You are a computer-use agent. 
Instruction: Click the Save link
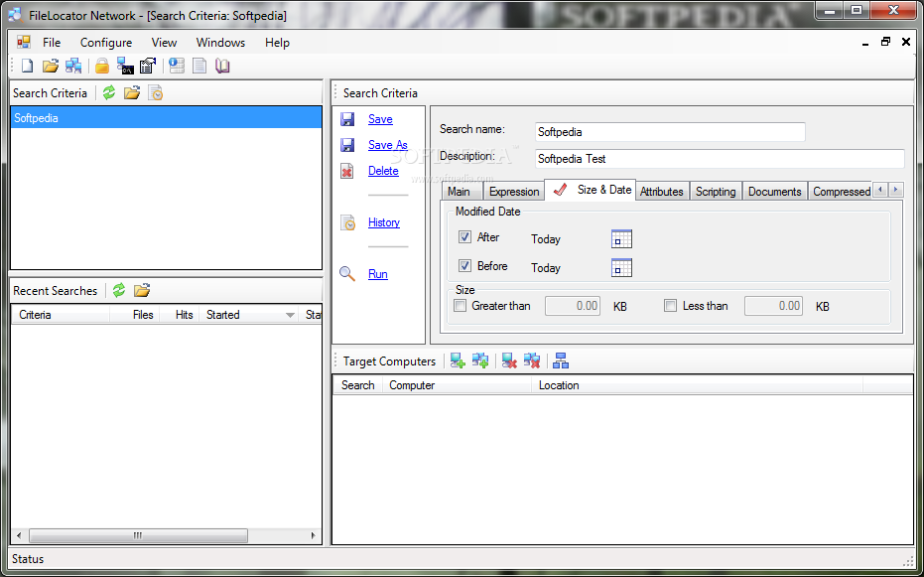[380, 119]
